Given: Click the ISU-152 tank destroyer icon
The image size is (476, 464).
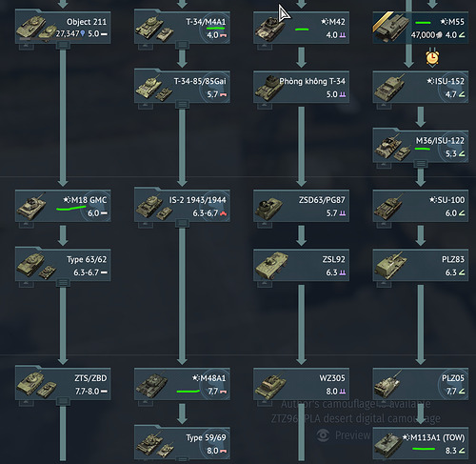Looking at the screenshot, I should pyautogui.click(x=389, y=87).
